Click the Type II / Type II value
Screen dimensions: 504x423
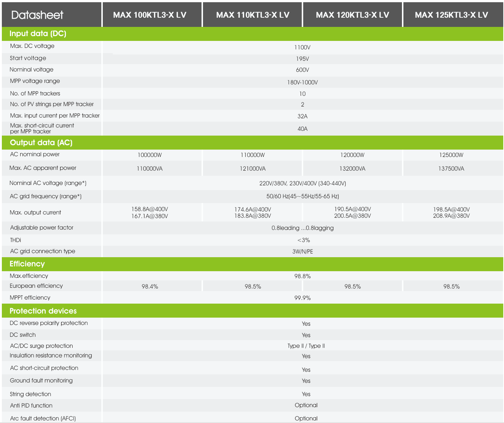tap(306, 346)
